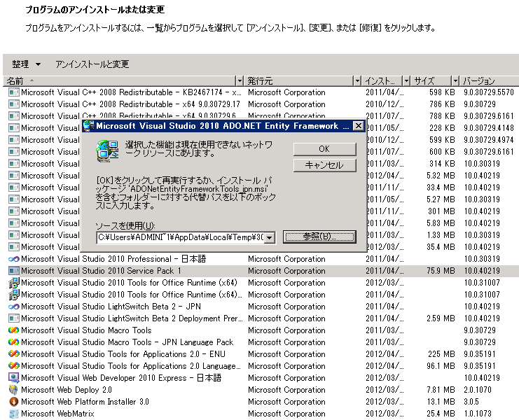Image resolution: width=519 pixels, height=420 pixels.
Task: Click アンインストールと変更 in the toolbar
Action: coord(92,64)
